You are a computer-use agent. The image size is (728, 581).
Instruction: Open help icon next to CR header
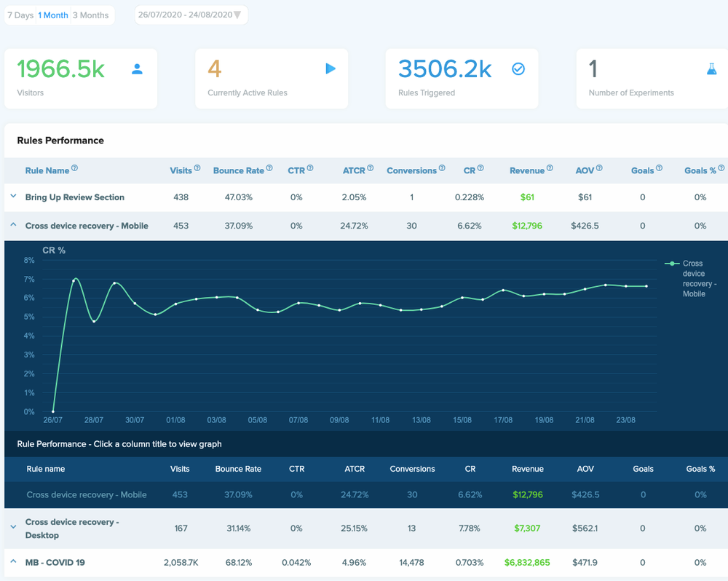(480, 168)
